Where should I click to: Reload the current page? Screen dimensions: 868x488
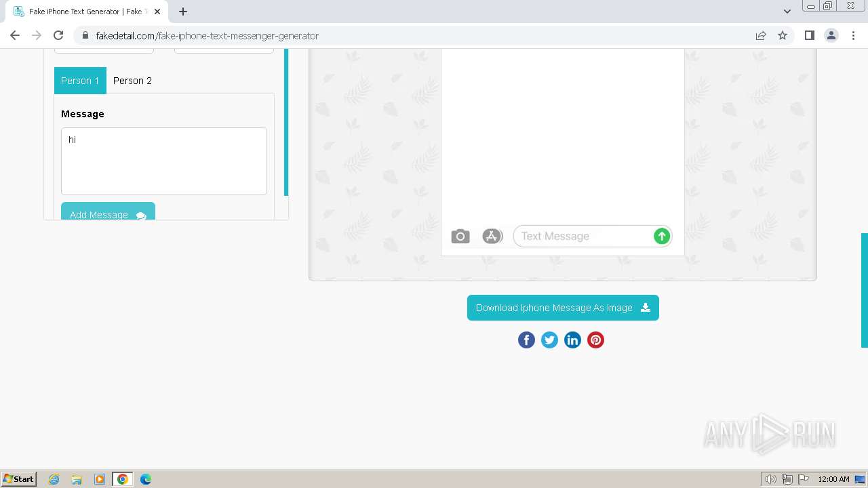58,35
